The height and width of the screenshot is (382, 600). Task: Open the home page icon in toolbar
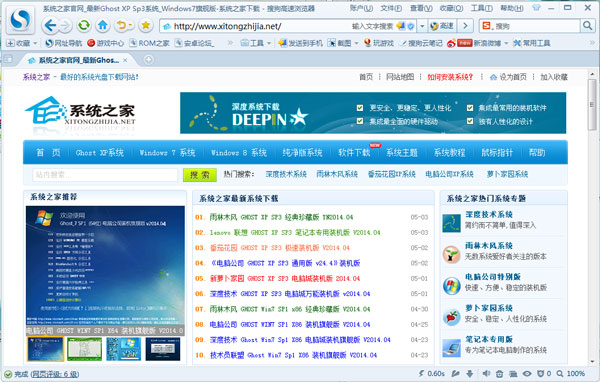point(103,26)
